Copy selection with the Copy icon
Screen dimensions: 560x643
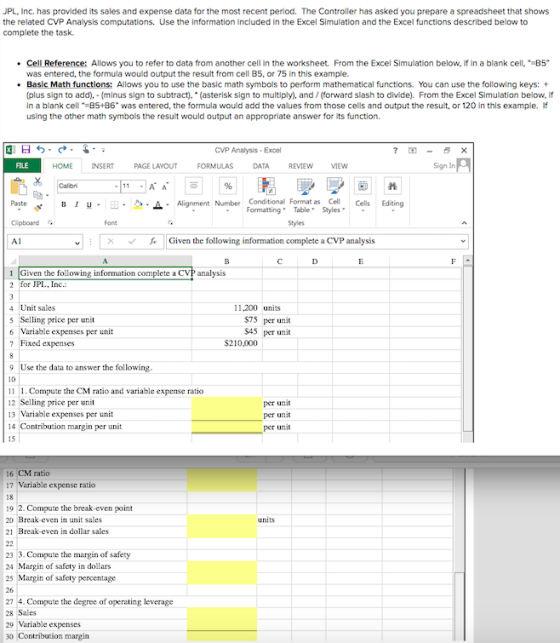(x=38, y=194)
